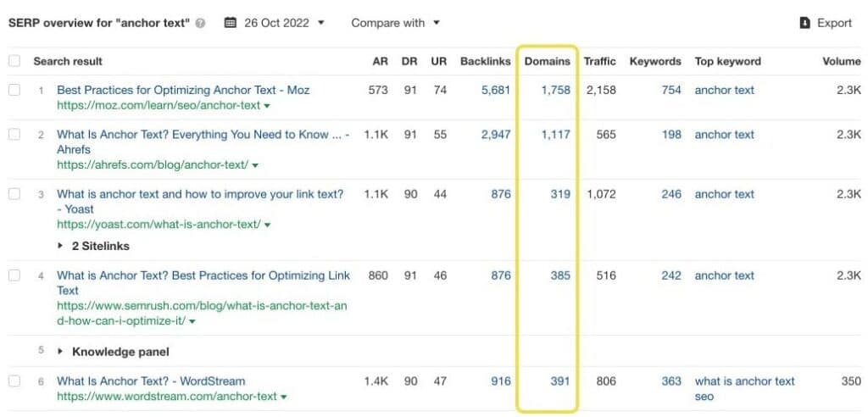The height and width of the screenshot is (417, 868).
Task: Sort by the Domains column header
Action: [x=547, y=61]
